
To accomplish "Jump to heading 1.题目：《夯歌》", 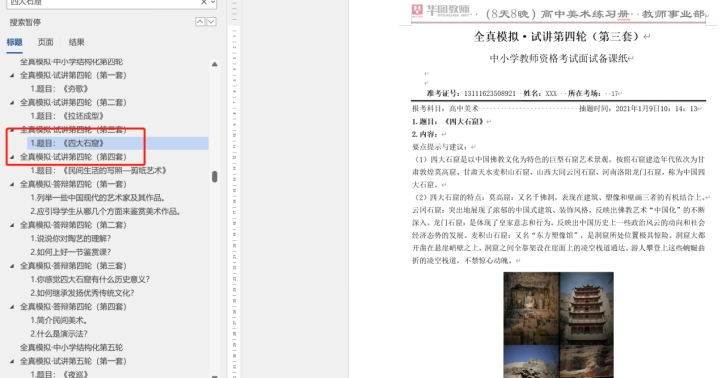I will [x=59, y=89].
